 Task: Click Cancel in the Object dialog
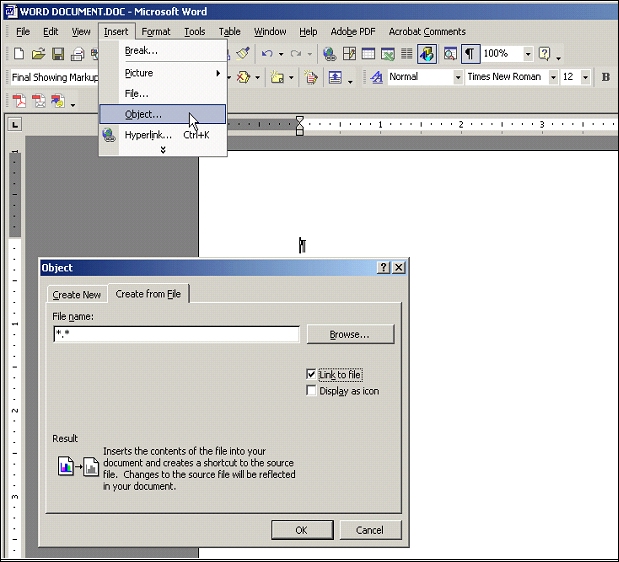[370, 530]
